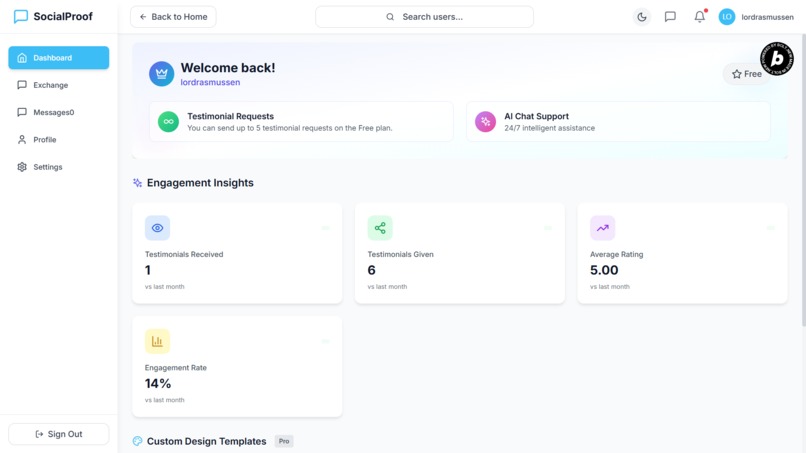Screen dimensions: 806x453
Task: Click the Bolt 'b' badge
Action: click(x=777, y=59)
